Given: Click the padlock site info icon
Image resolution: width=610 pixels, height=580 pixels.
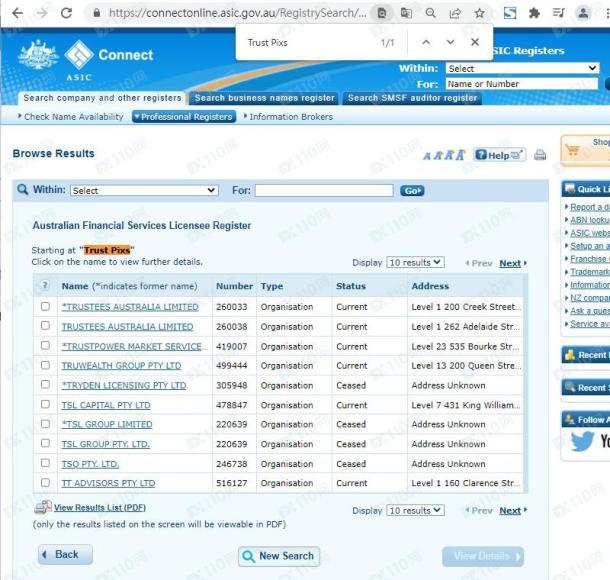Looking at the screenshot, I should (96, 13).
